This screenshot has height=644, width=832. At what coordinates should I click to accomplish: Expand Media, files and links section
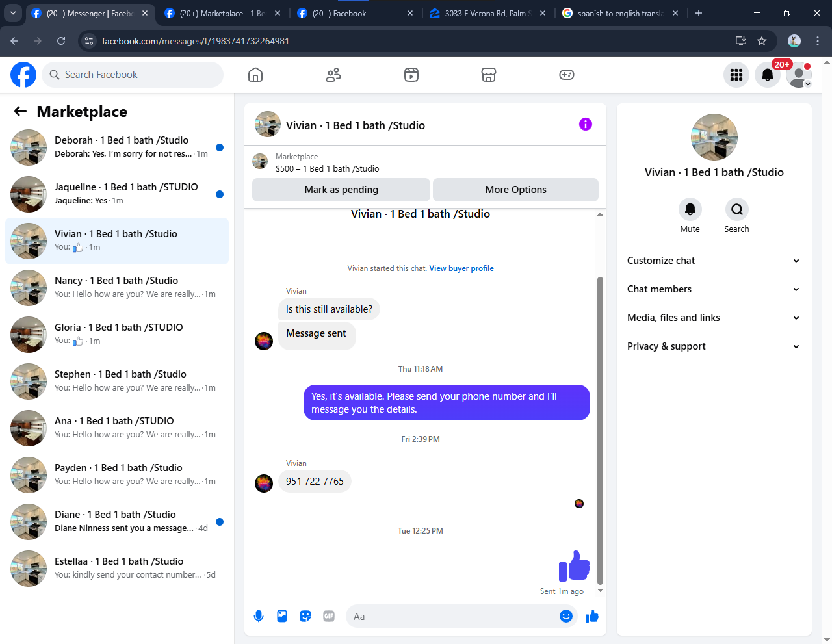pyautogui.click(x=714, y=318)
